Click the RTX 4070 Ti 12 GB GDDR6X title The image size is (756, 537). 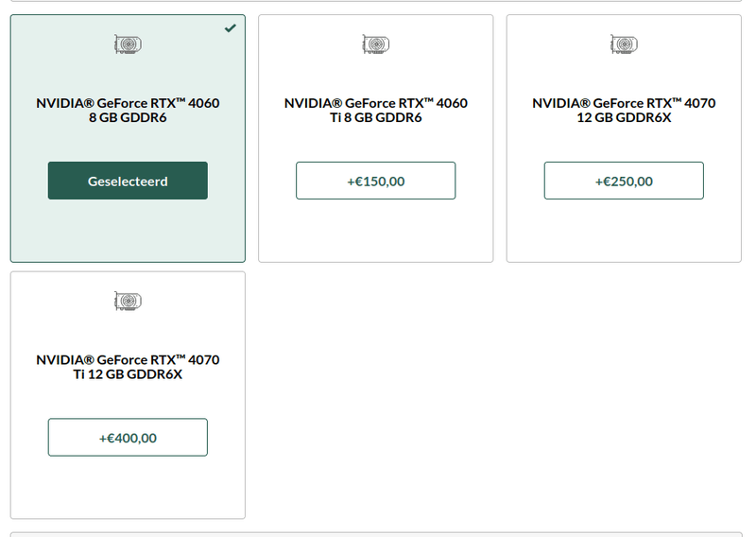128,367
